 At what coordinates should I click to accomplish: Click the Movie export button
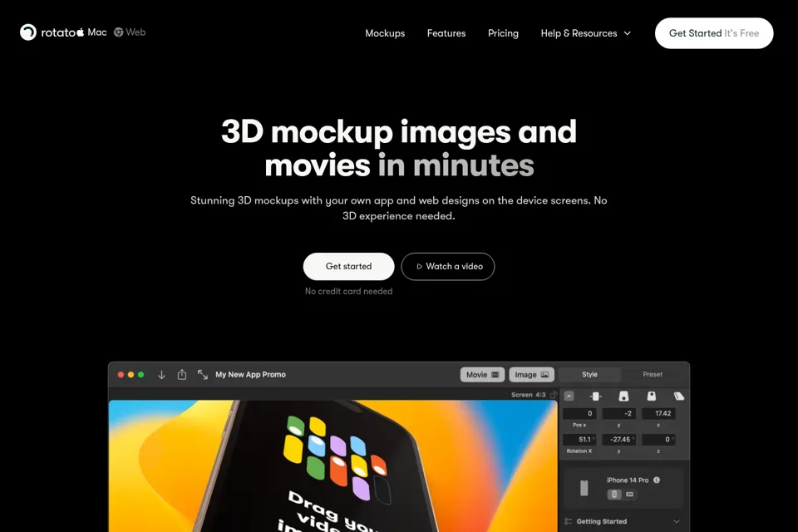(x=482, y=375)
